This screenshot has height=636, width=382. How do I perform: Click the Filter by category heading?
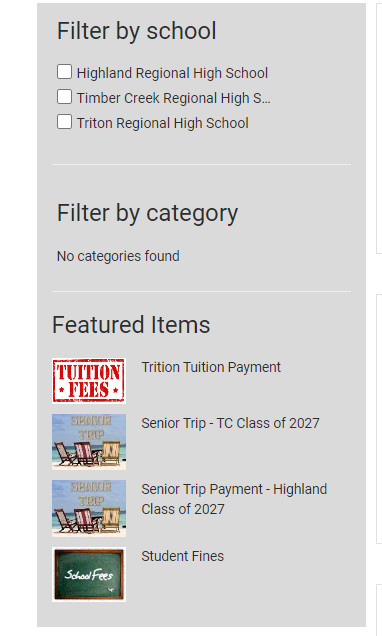(147, 213)
